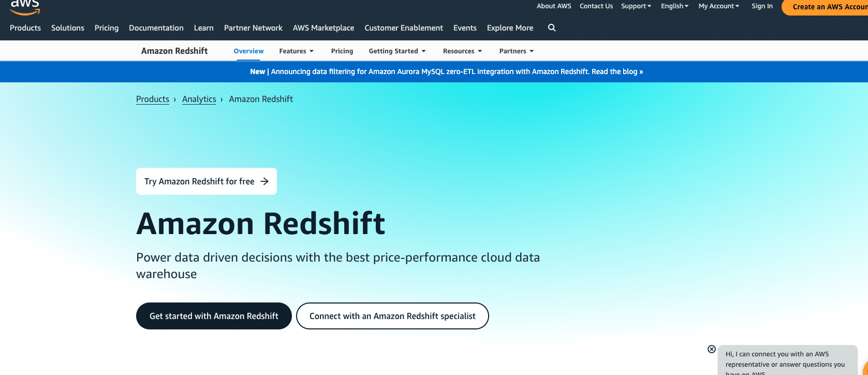Open the Events menu

point(465,28)
